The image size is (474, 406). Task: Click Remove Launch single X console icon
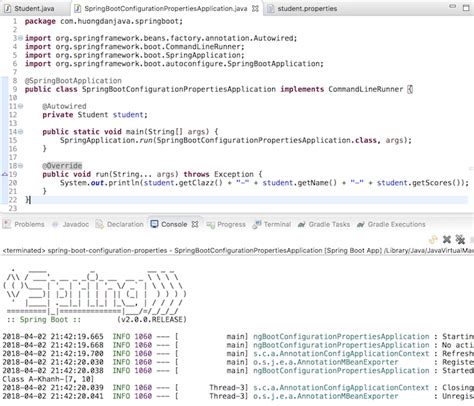click(447, 239)
